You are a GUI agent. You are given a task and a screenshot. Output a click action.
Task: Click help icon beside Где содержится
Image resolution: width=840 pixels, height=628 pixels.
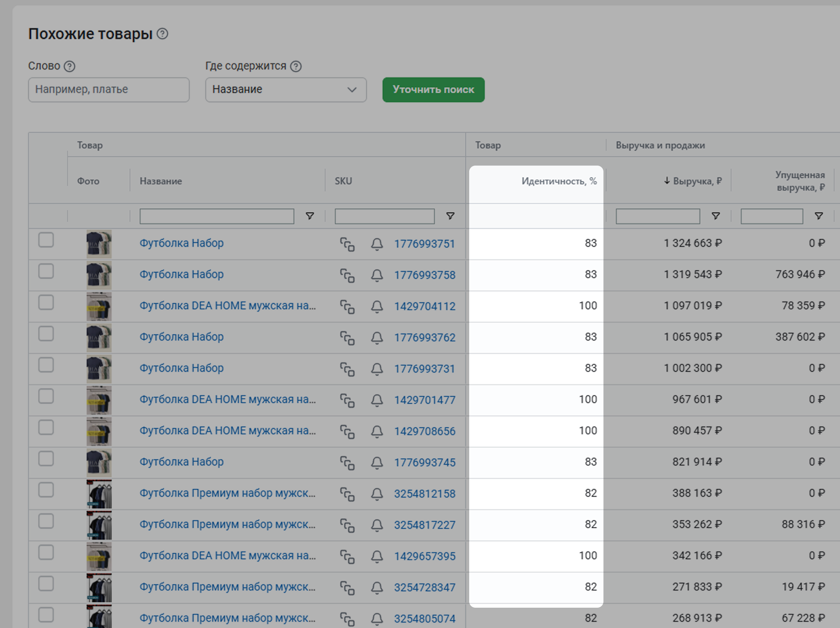pyautogui.click(x=296, y=66)
